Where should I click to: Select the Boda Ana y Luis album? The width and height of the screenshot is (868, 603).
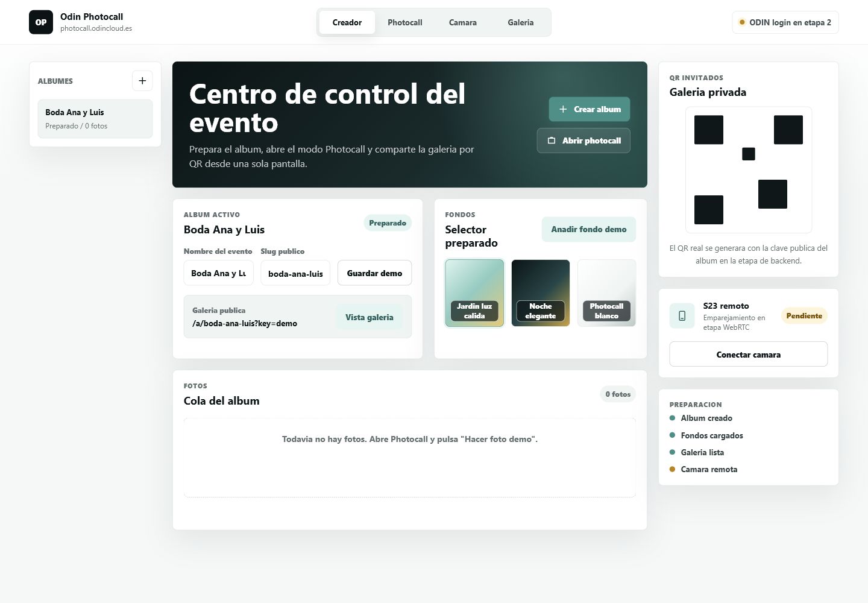(x=95, y=119)
